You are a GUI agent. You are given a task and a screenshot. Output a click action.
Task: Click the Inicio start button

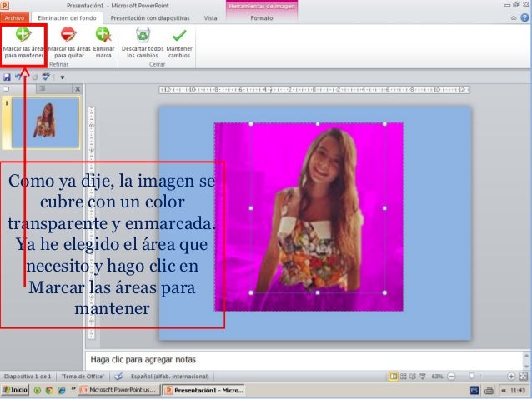pyautogui.click(x=15, y=390)
